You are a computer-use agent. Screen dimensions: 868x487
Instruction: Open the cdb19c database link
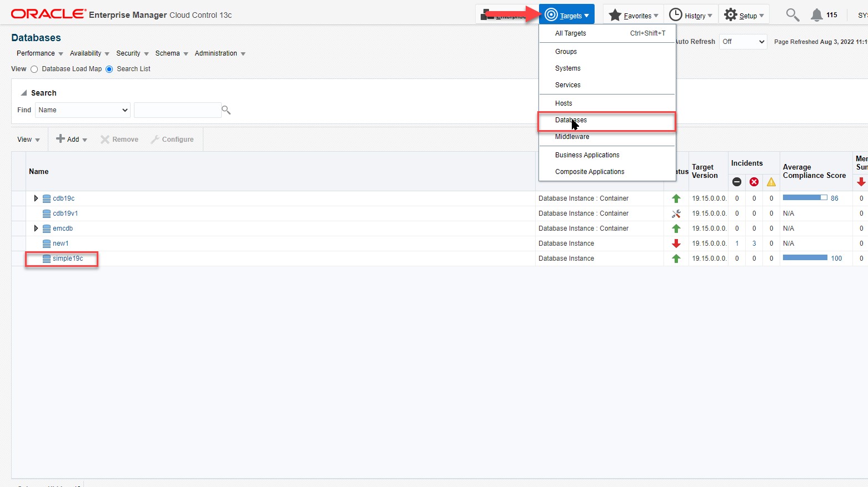click(x=63, y=198)
